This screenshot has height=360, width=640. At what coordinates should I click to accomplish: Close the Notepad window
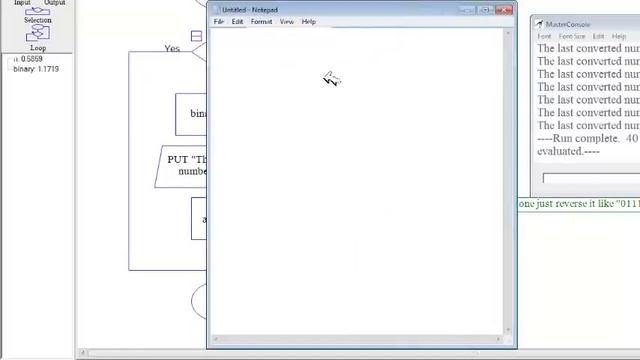coord(504,10)
